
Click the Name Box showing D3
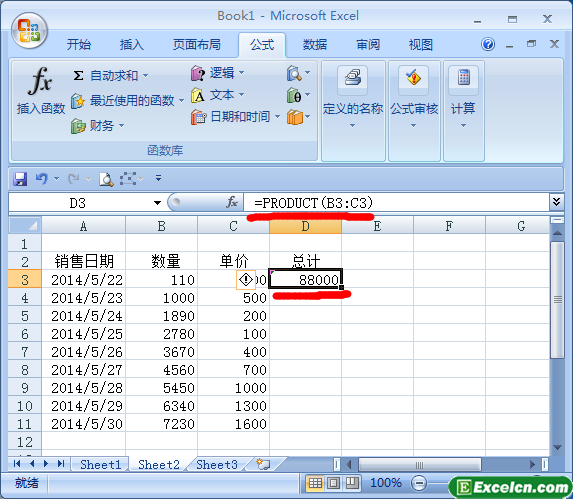click(x=77, y=203)
